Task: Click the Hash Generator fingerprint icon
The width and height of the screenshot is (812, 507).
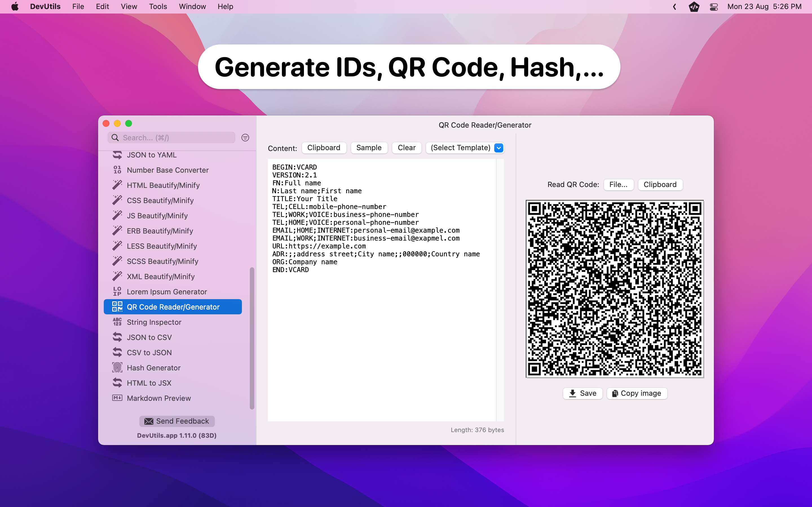Action: [117, 368]
